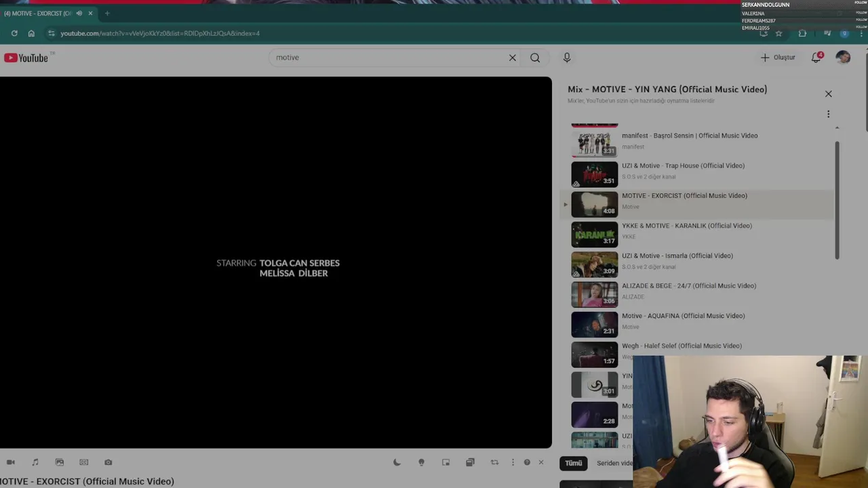Click playlist thumbnail with 2:28 duration
This screenshot has width=868, height=488.
[595, 414]
